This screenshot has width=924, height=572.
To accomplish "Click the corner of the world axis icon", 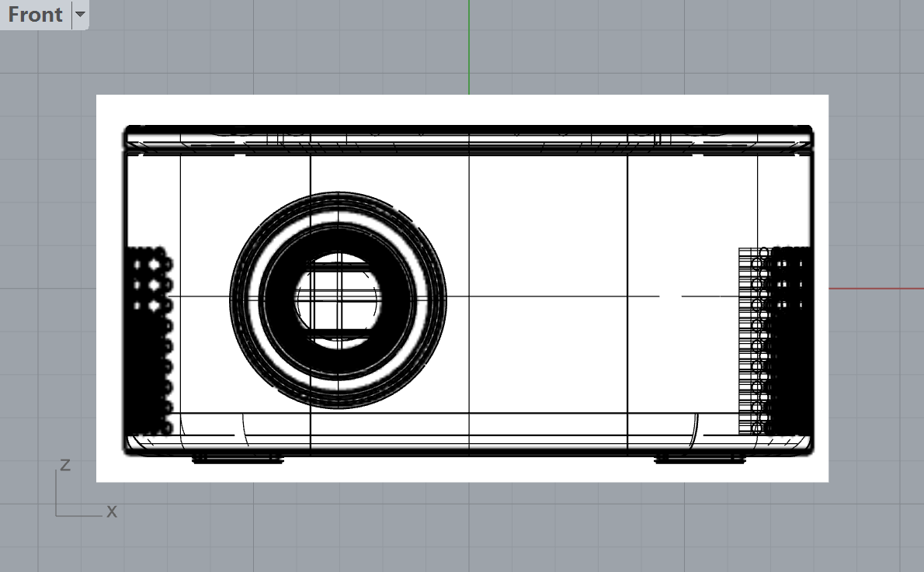I will pyautogui.click(x=57, y=515).
